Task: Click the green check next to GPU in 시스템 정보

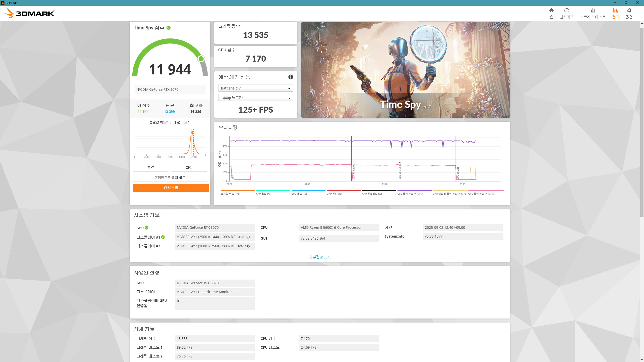Action: pyautogui.click(x=147, y=228)
